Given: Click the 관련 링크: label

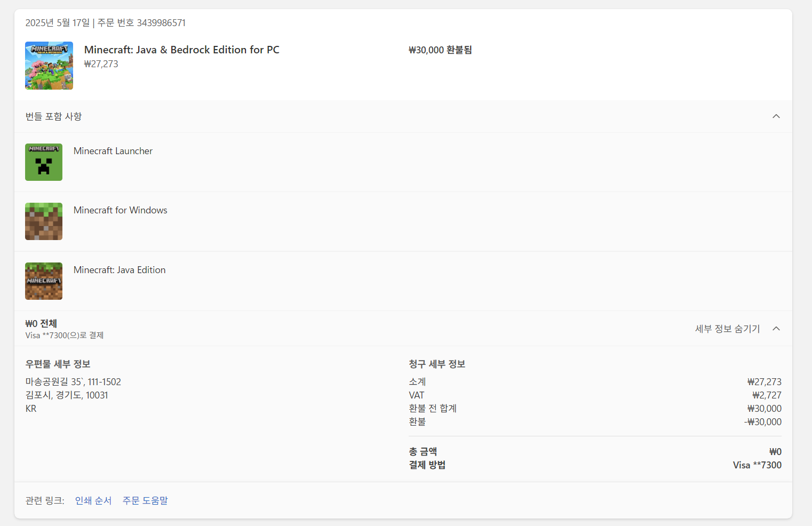Looking at the screenshot, I should 45,500.
